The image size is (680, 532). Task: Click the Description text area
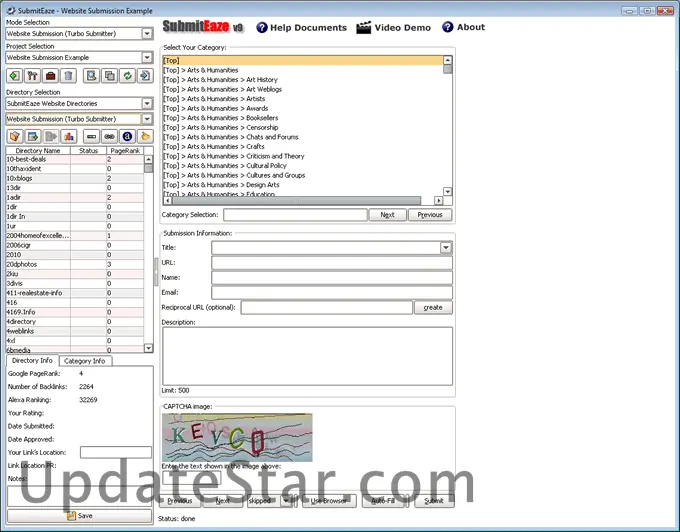point(307,356)
